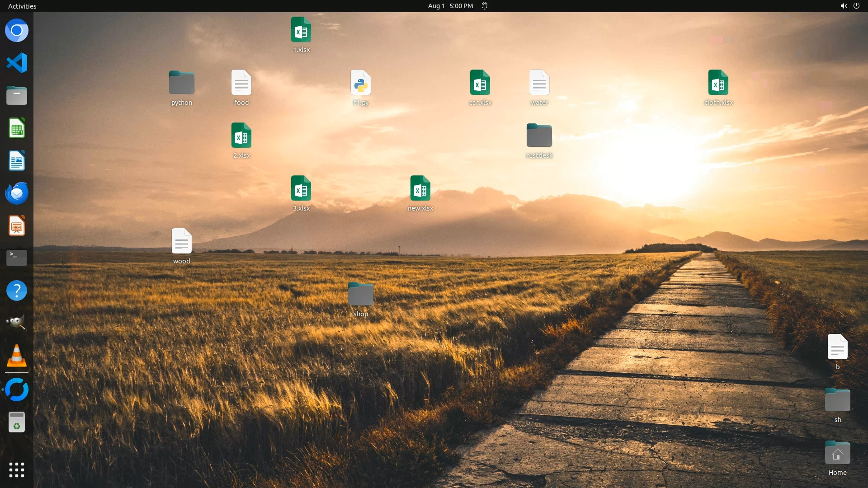The image size is (868, 488).
Task: Click the power icon in top bar
Action: click(x=856, y=6)
